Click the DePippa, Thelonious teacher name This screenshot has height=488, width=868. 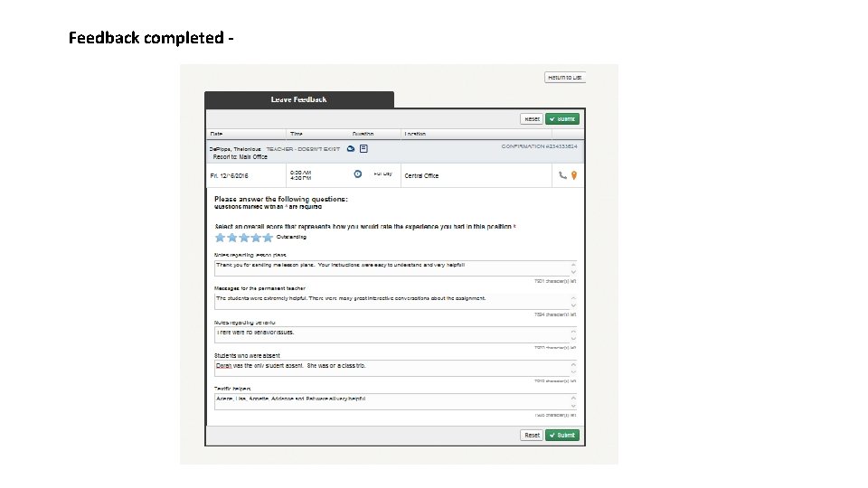pyautogui.click(x=235, y=149)
